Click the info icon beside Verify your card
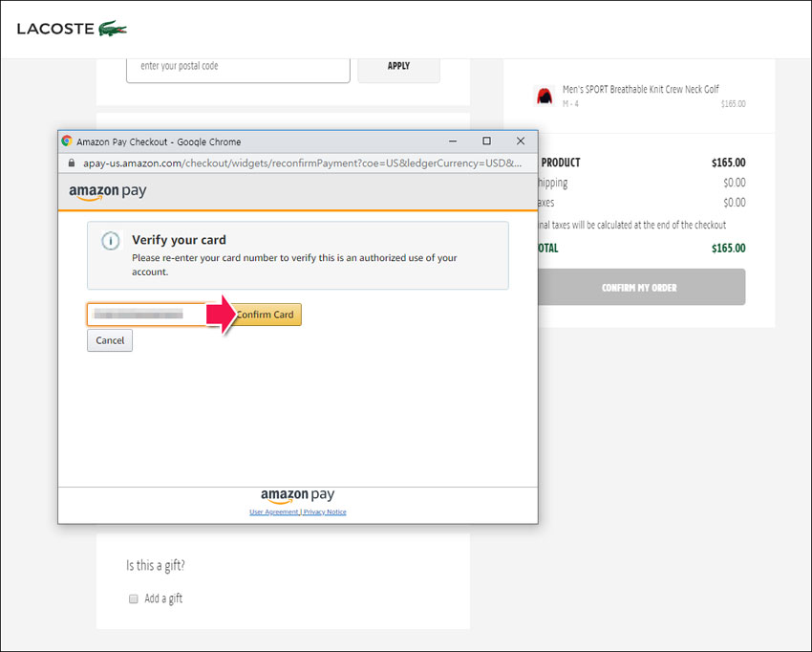 [x=110, y=241]
